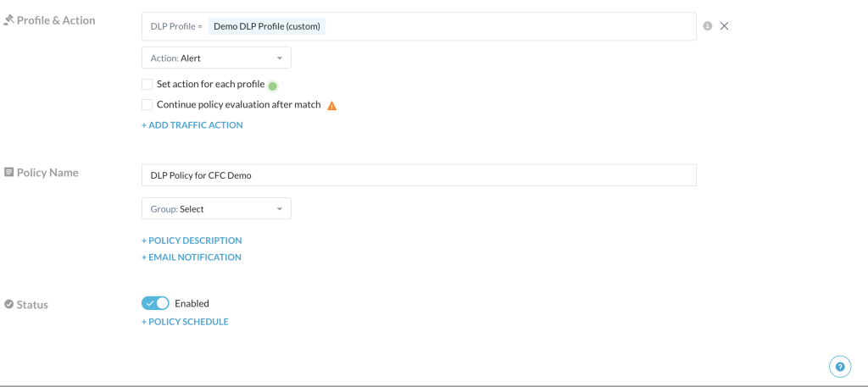Click the orange warning triangle icon
This screenshot has height=387, width=868.
point(331,105)
